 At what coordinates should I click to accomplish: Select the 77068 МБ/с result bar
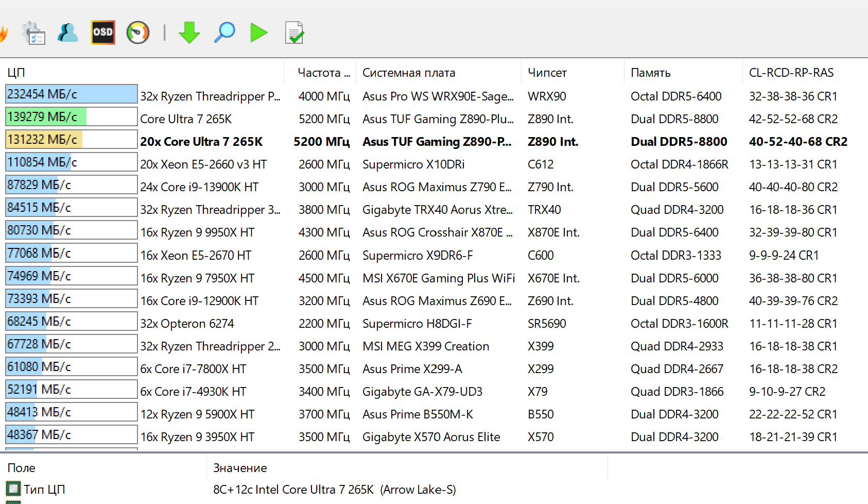coord(71,254)
